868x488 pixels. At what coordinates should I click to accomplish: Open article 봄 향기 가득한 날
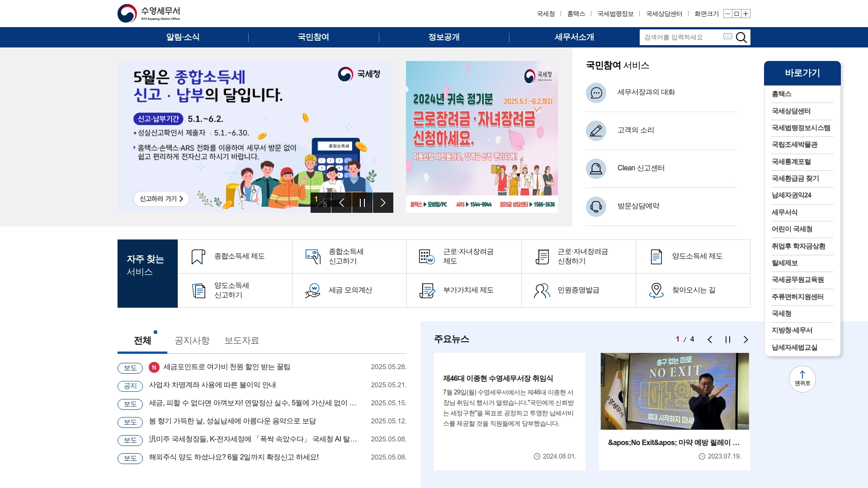232,421
